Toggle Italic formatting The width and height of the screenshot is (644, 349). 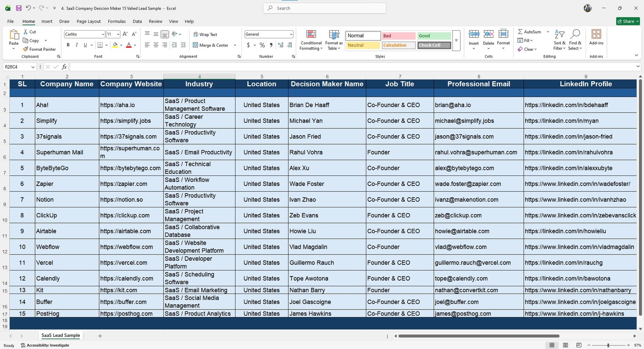[x=76, y=45]
